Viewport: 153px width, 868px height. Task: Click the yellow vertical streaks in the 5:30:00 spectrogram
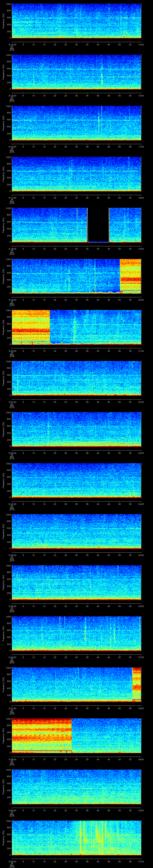pyautogui.click(x=92, y=838)
